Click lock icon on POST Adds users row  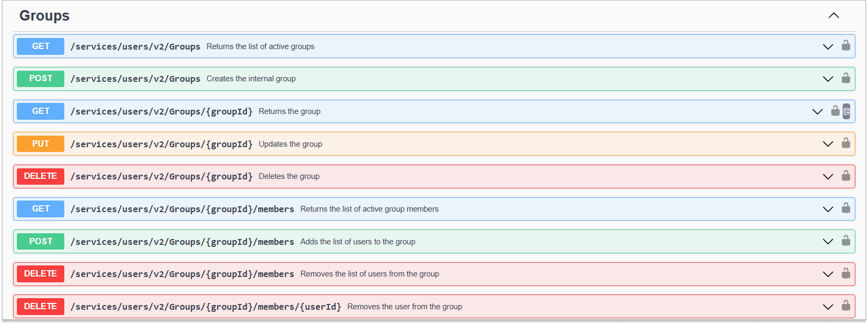845,241
